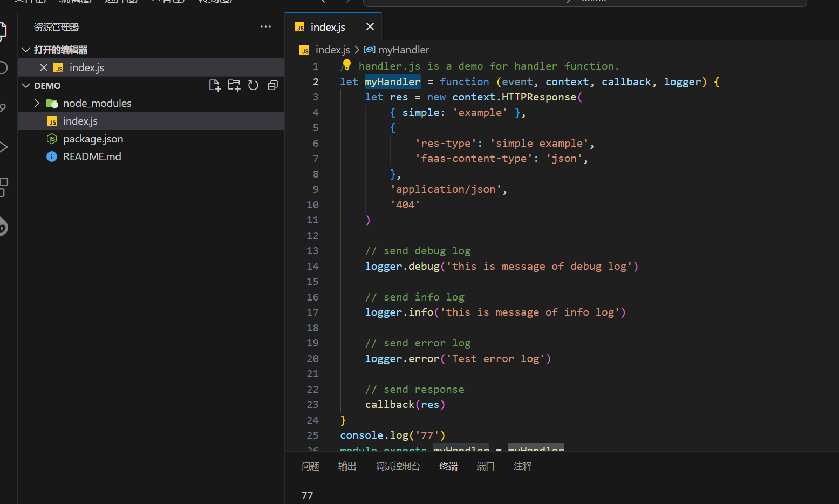
Task: Click logger.debug call on line 14
Action: click(x=502, y=266)
